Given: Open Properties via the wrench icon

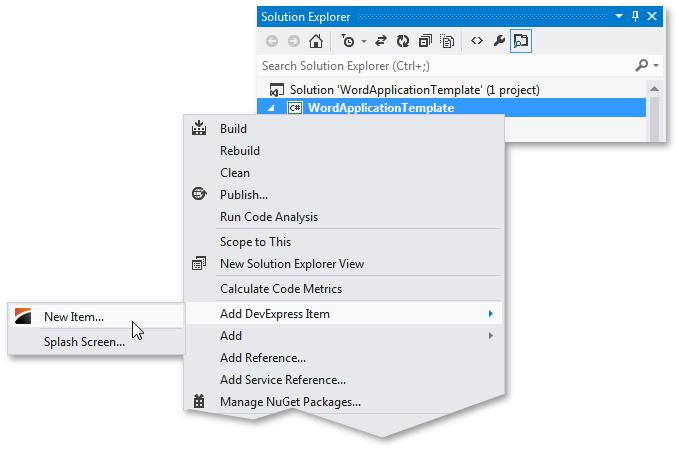Looking at the screenshot, I should click(x=499, y=41).
